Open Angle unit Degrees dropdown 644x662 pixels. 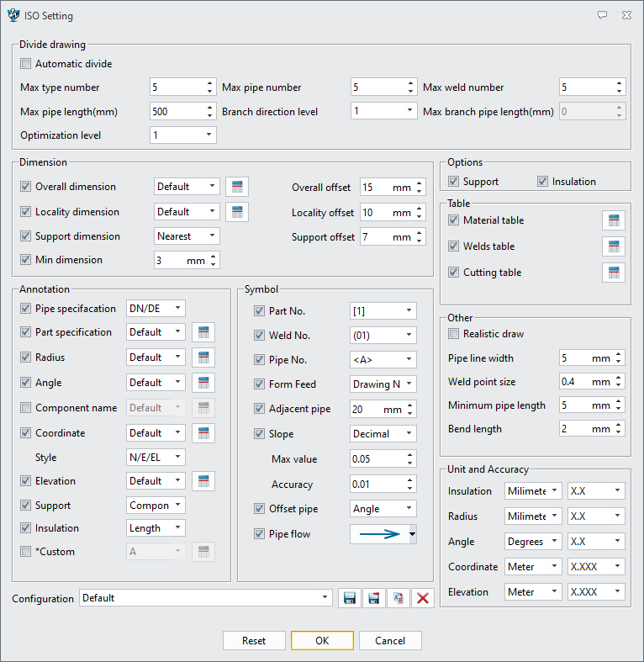[533, 541]
